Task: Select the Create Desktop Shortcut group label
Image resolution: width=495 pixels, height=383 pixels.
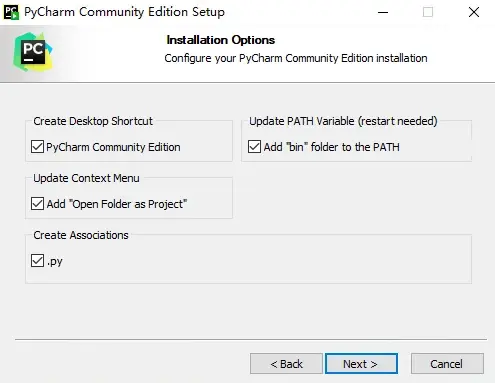Action: pyautogui.click(x=93, y=121)
